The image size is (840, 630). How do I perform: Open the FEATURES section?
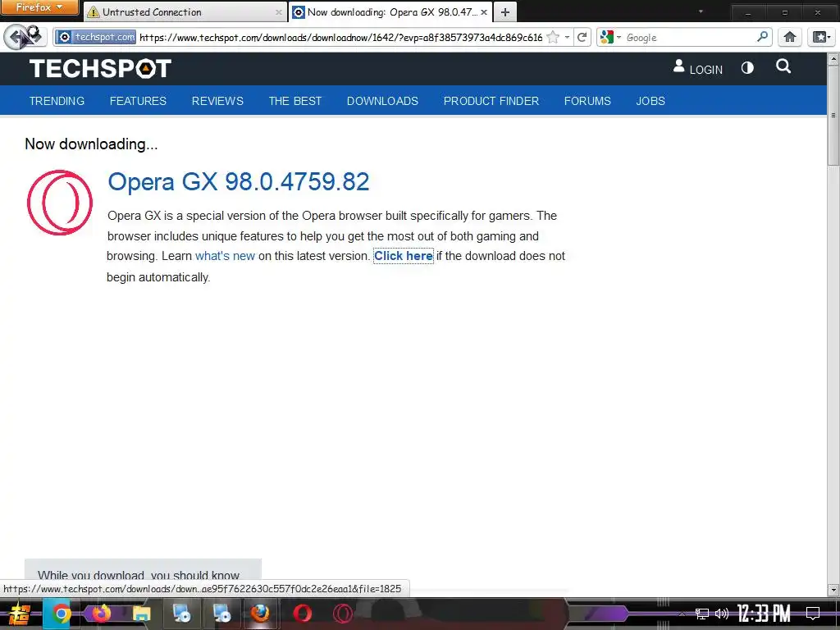138,101
